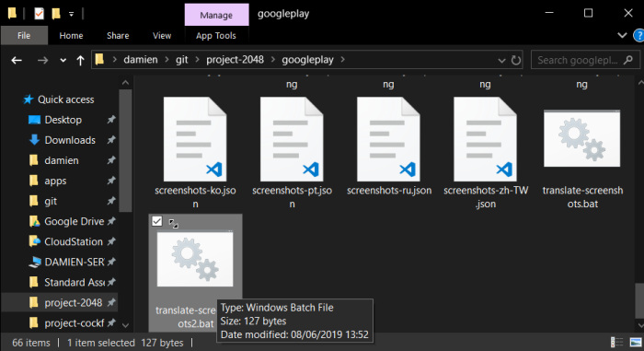
Task: Refresh the googleplay folder view
Action: [516, 60]
